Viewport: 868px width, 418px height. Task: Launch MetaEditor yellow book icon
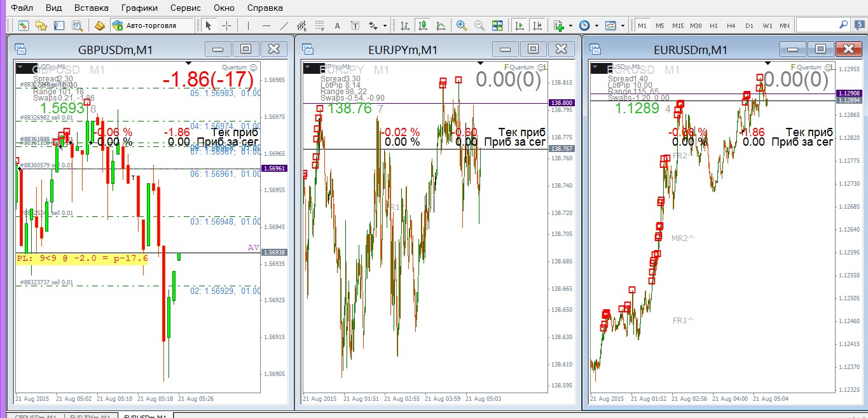tap(100, 25)
